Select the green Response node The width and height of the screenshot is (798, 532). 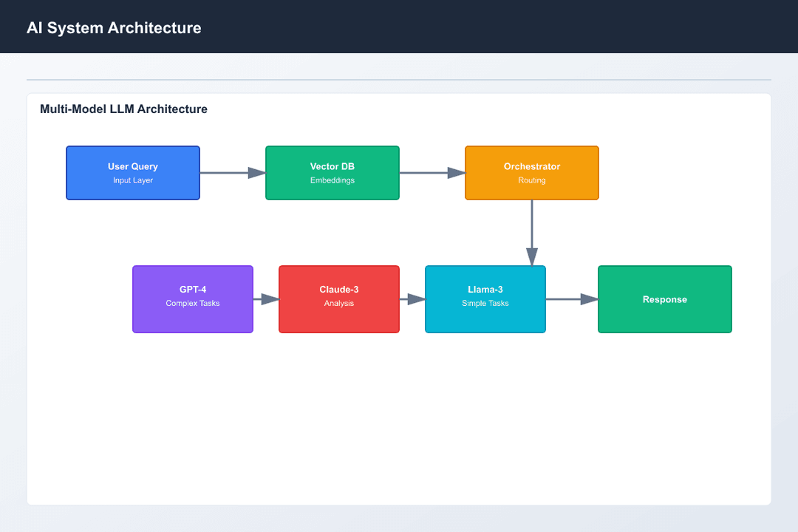click(x=664, y=299)
